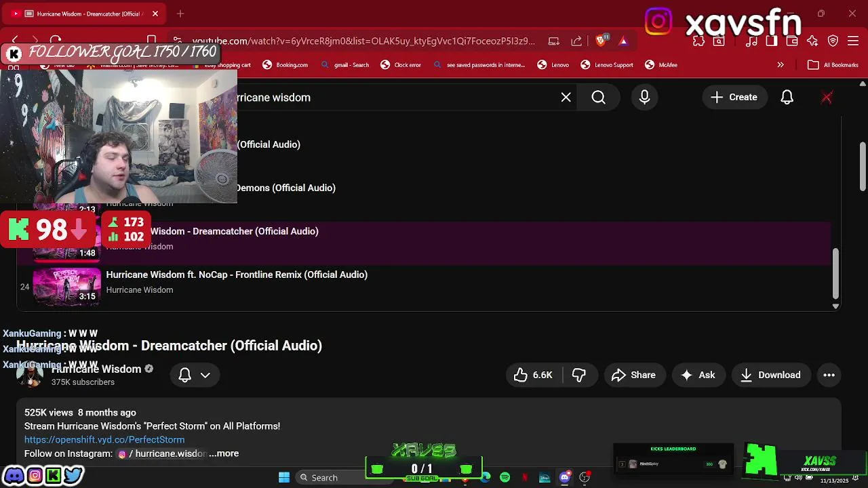Screen dimensions: 868x488
Task: Open Netflix from the taskbar
Action: click(x=525, y=478)
